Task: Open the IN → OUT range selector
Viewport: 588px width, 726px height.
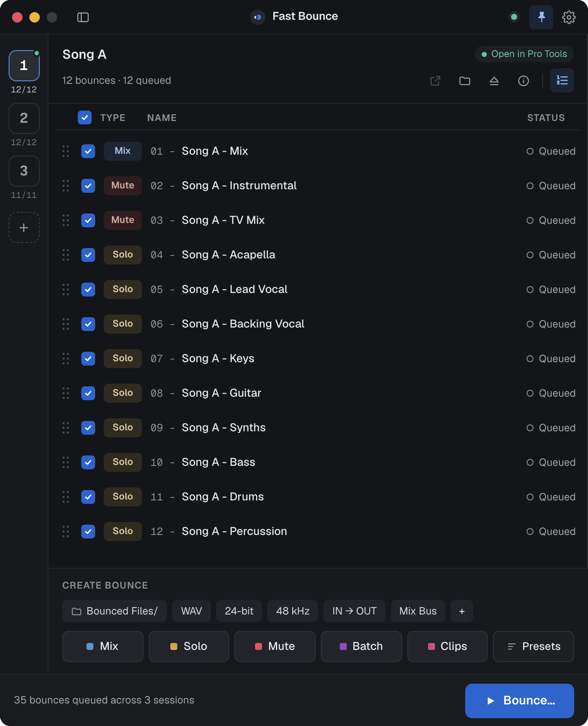Action: point(355,611)
